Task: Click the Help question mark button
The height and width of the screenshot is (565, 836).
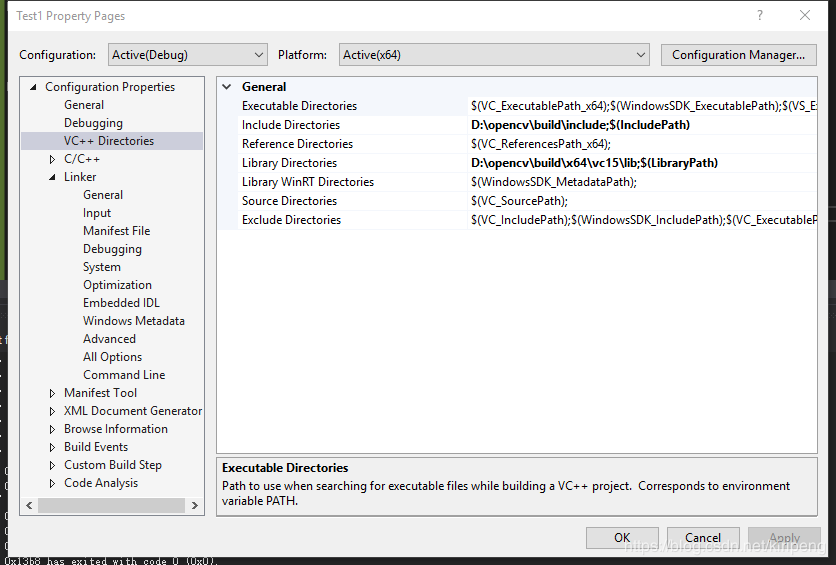Action: (760, 15)
